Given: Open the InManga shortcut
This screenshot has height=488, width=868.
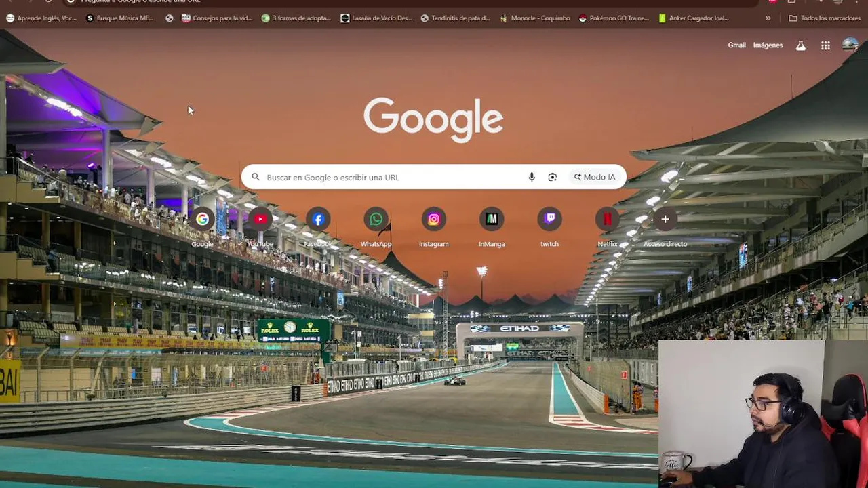Looking at the screenshot, I should pyautogui.click(x=492, y=227).
